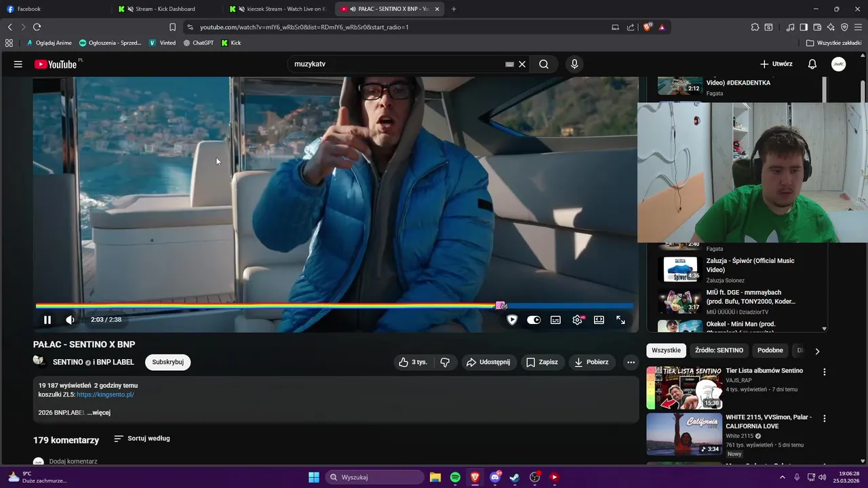Open Spotify from the taskbar
868x488 pixels.
point(455,477)
